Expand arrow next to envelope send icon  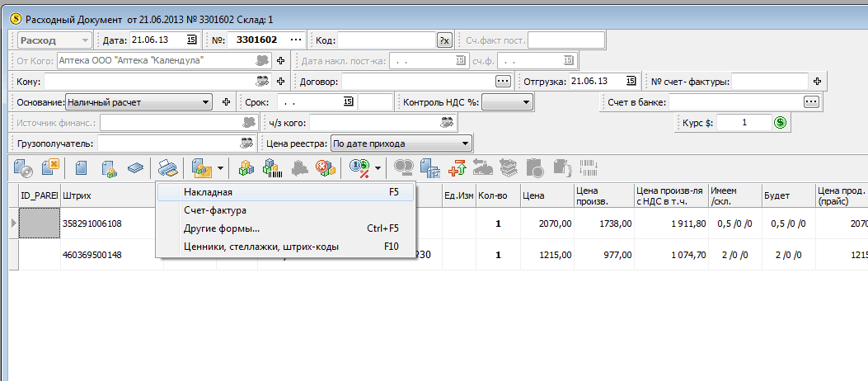tap(220, 167)
